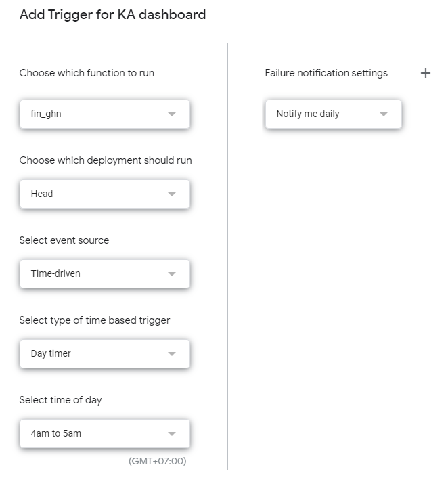Image resolution: width=448 pixels, height=482 pixels.
Task: Click the arrow beside Head deployment
Action: tap(172, 194)
